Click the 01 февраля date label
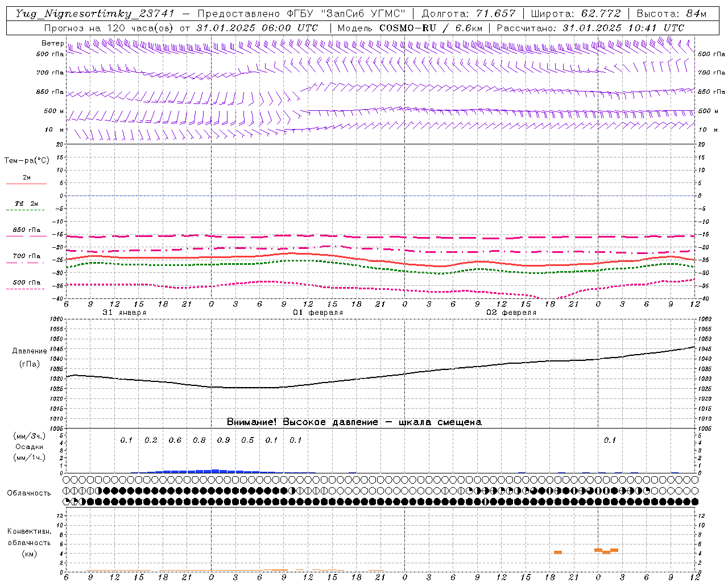This screenshot has width=728, height=582. 318,313
